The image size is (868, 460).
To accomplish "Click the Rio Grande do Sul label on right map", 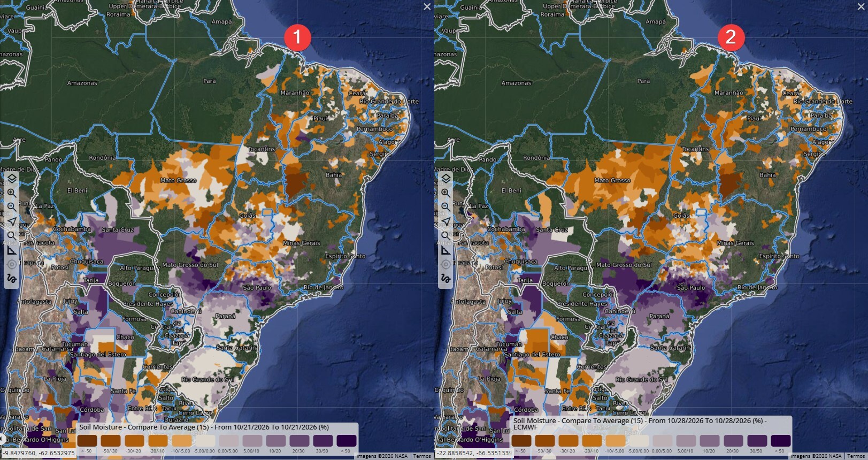I will [x=641, y=379].
